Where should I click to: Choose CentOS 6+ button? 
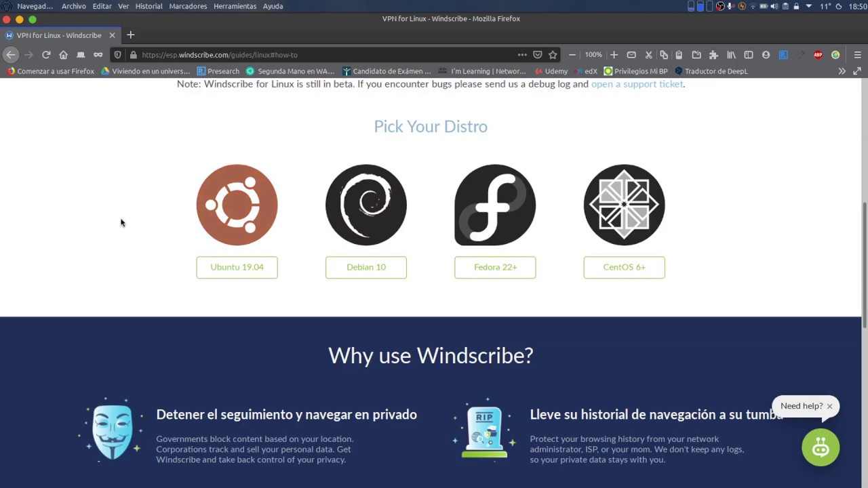click(x=624, y=267)
